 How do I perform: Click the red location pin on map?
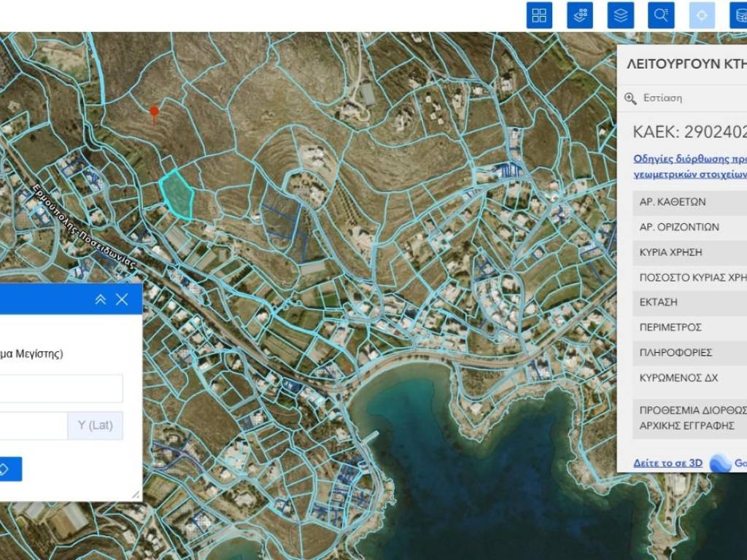154,112
